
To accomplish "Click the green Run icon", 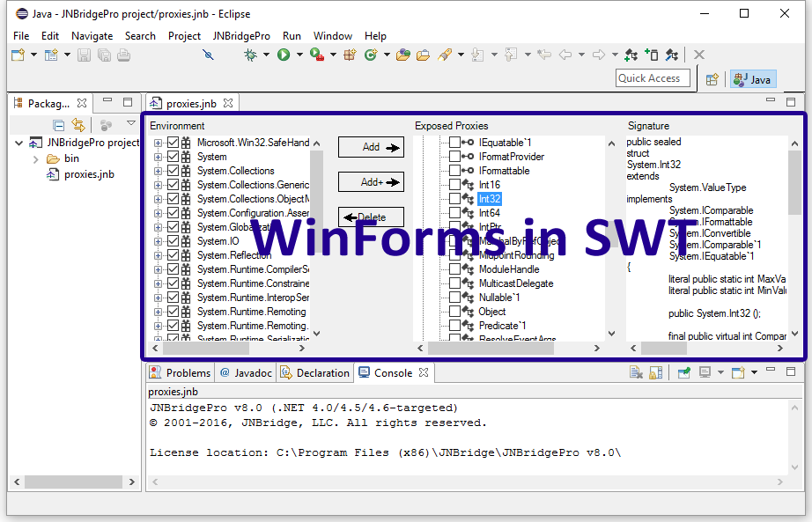I will click(284, 55).
